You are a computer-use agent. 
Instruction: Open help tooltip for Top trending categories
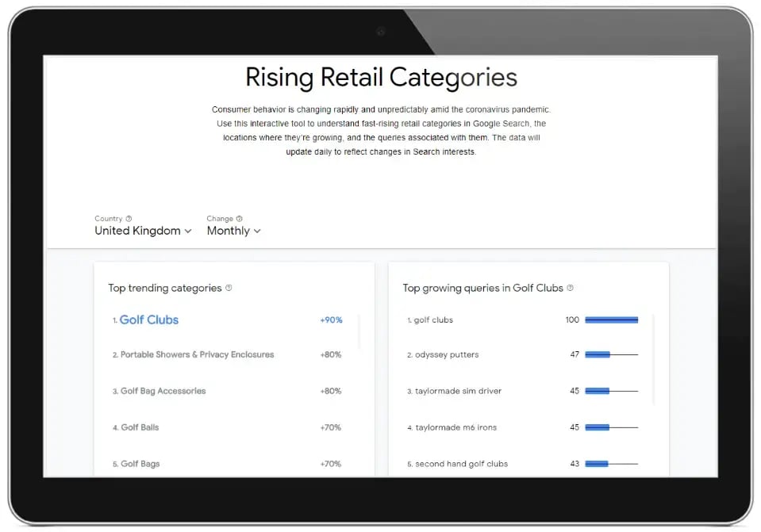(x=229, y=288)
